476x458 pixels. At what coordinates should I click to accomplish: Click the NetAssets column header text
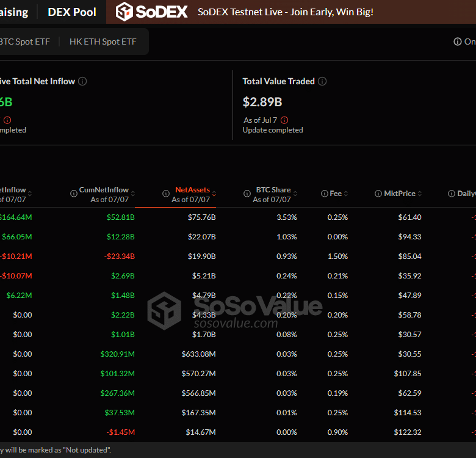point(192,190)
